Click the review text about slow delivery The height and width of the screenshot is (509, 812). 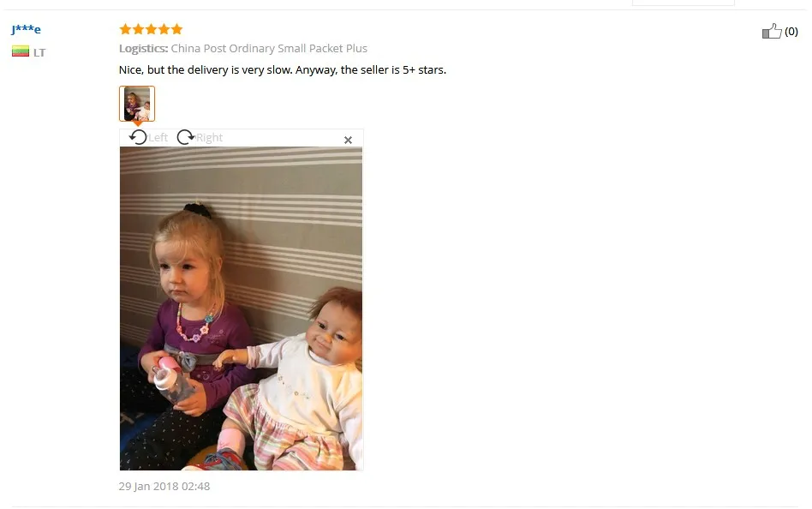tap(283, 70)
